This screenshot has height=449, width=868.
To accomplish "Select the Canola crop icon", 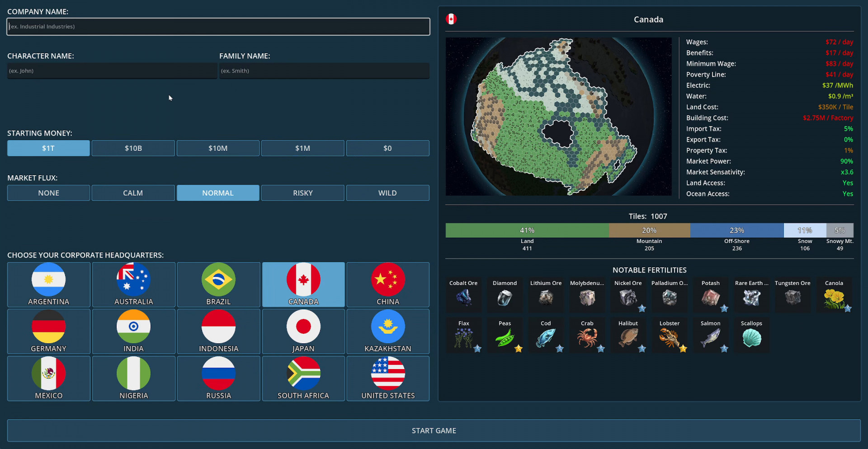I will pyautogui.click(x=834, y=298).
